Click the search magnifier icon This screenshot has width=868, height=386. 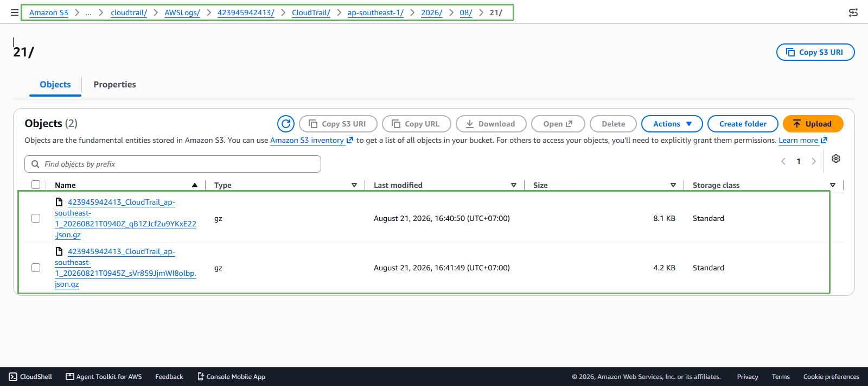click(x=35, y=164)
